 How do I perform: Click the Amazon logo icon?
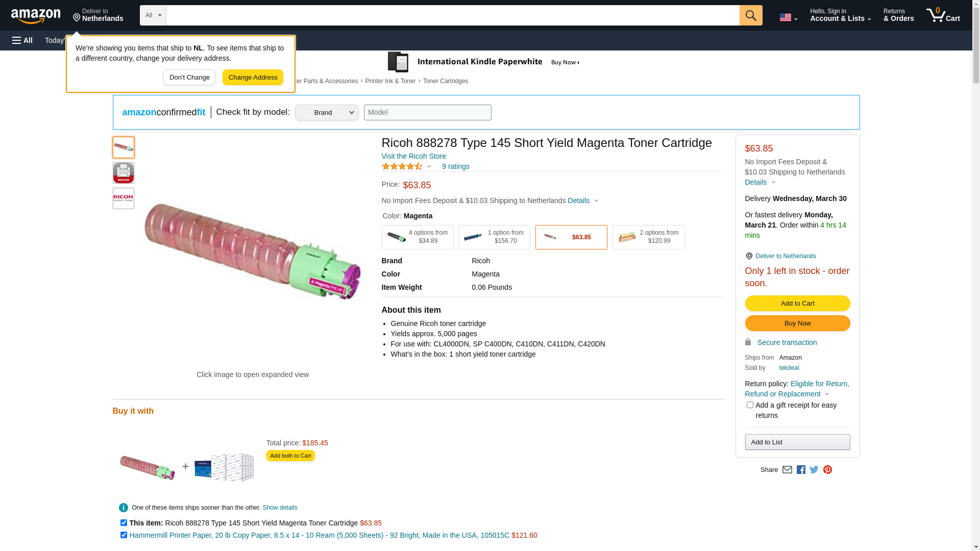36,16
